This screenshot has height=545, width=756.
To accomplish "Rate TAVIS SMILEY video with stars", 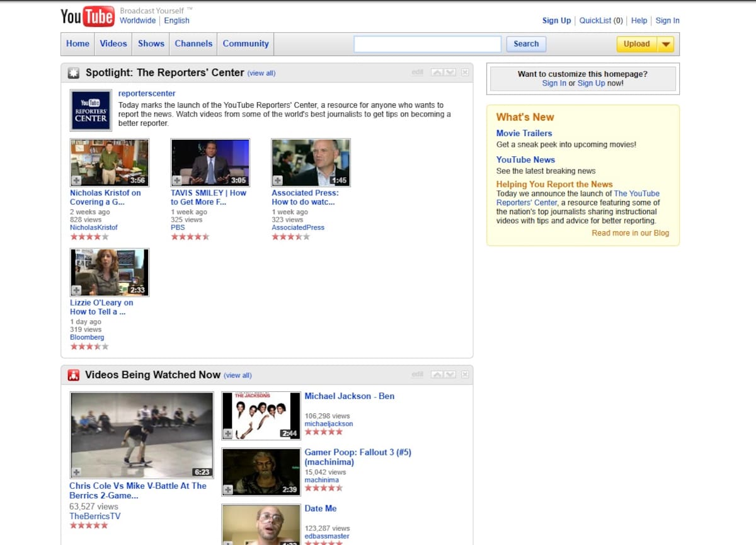I will (x=190, y=237).
